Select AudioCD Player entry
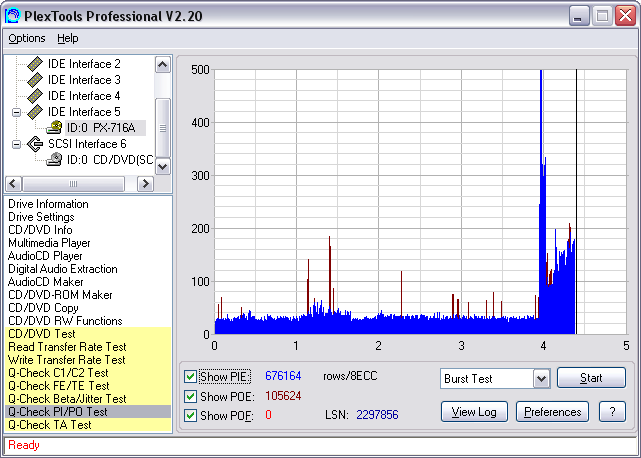641x458 pixels. coord(88,256)
